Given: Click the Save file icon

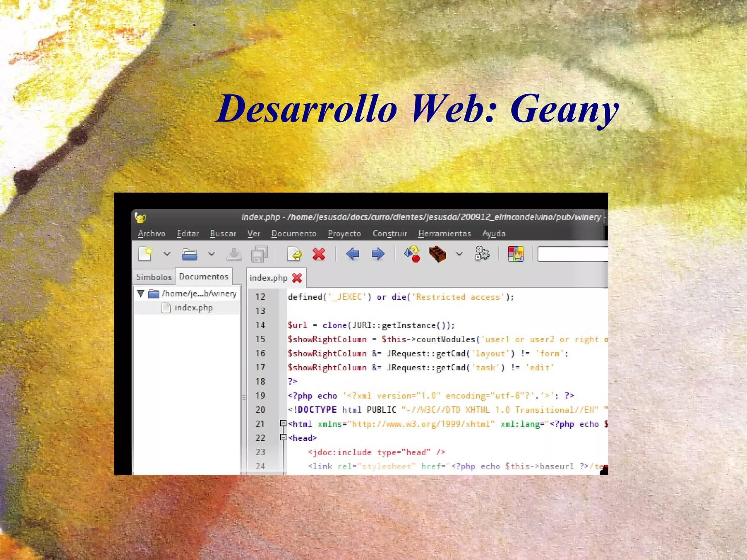Looking at the screenshot, I should point(234,254).
